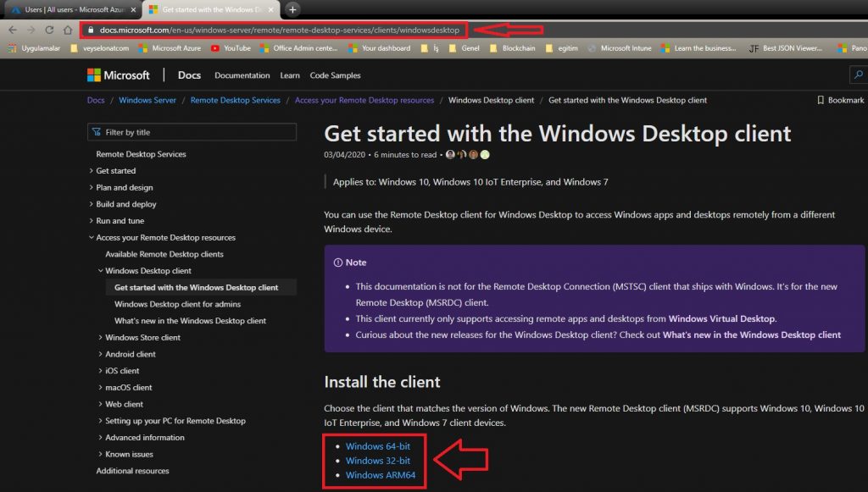
Task: Open the Uygulamalar apps bookmark
Action: [x=34, y=48]
